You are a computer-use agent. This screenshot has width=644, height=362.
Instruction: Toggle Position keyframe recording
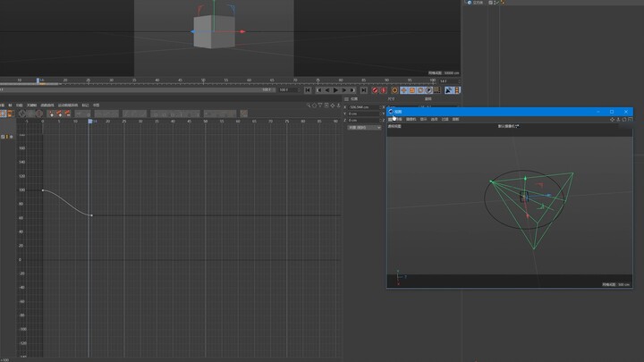(403, 89)
